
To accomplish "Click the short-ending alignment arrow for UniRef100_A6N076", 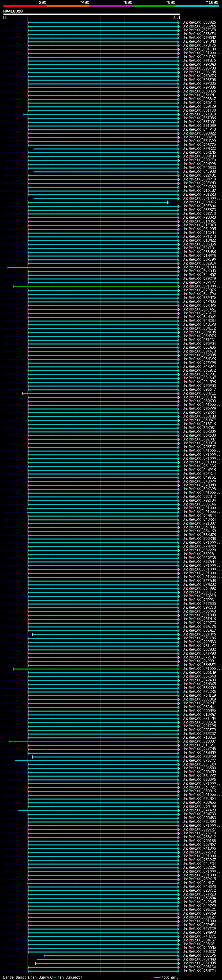I will (x=168, y=202).
